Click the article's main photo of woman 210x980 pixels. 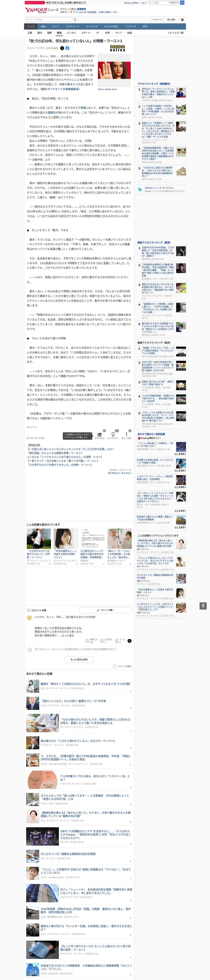coord(114,70)
